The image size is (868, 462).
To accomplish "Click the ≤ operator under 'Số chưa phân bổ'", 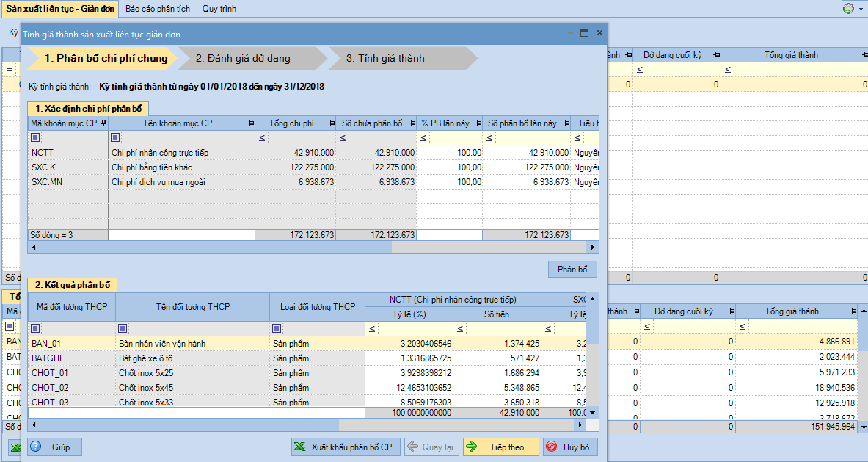I will click(343, 137).
